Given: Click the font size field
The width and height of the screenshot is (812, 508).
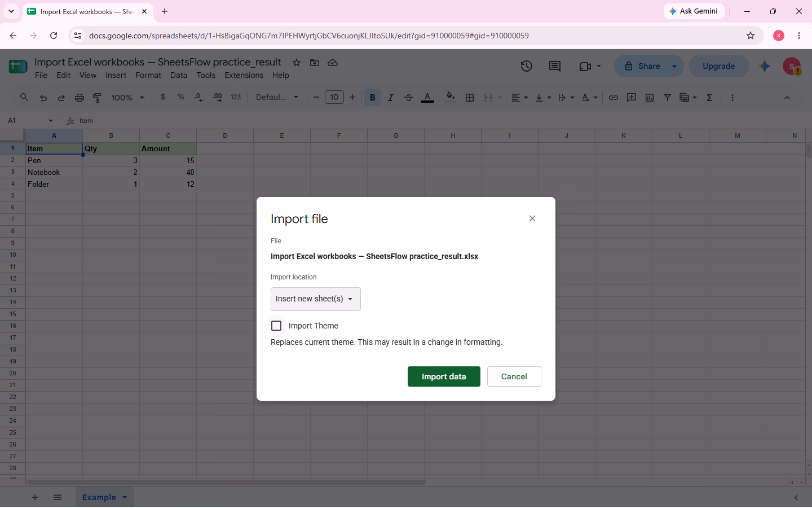Looking at the screenshot, I should tap(334, 98).
